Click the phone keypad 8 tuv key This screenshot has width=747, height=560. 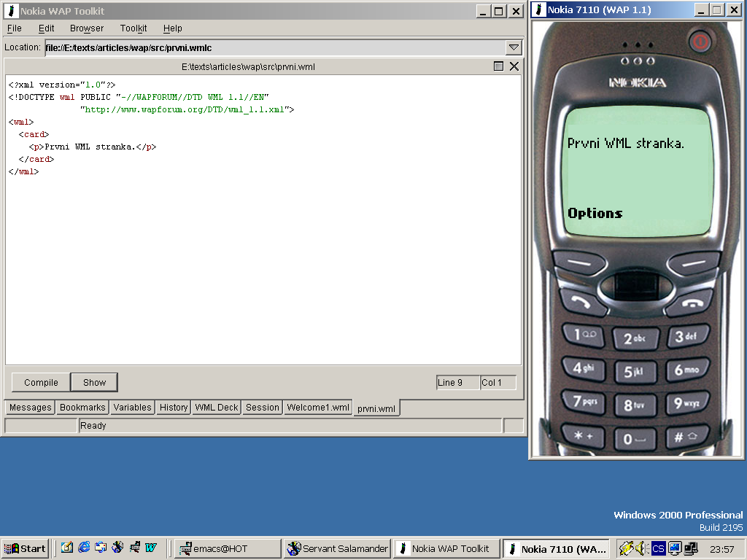(x=635, y=405)
